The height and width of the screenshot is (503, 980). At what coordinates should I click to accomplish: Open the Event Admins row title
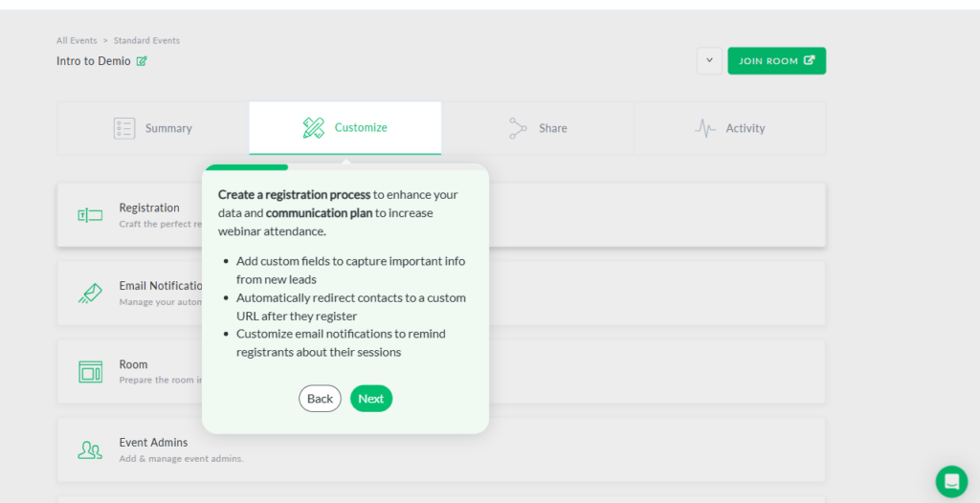(154, 443)
